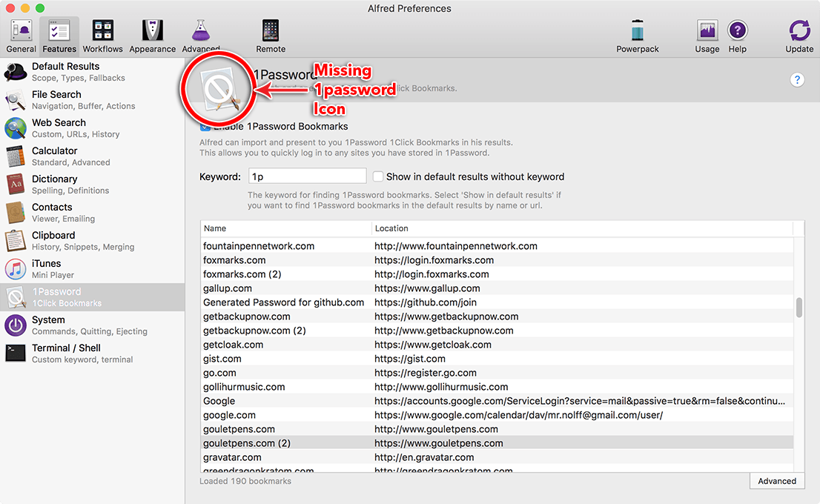Screen dimensions: 820x504
Task: Check 'Show in default results without keyword'
Action: coord(378,176)
